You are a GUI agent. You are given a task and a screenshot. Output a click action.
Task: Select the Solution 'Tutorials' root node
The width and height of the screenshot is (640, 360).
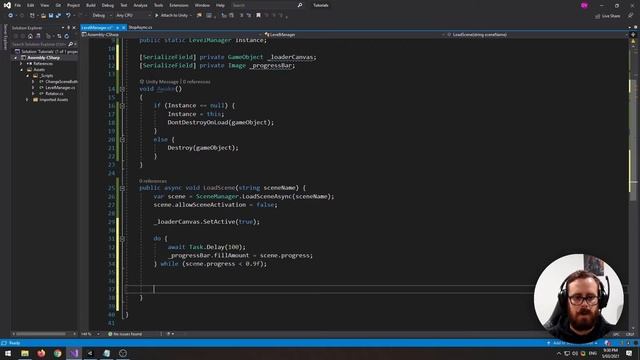coord(46,52)
